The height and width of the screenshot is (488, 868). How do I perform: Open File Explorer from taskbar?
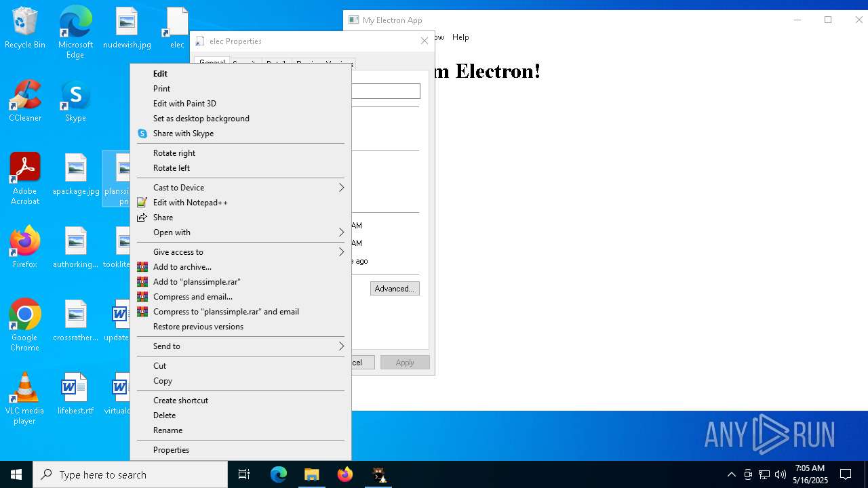point(312,474)
